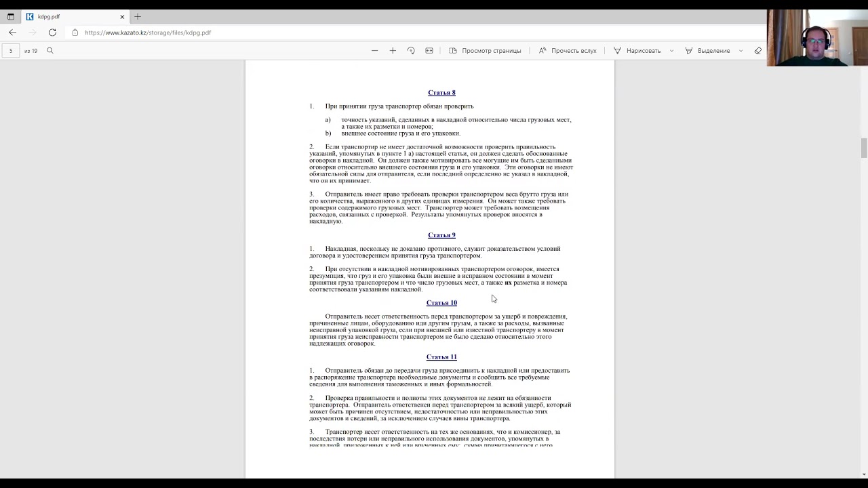Open the PDF search tool
The image size is (868, 488).
(x=50, y=51)
